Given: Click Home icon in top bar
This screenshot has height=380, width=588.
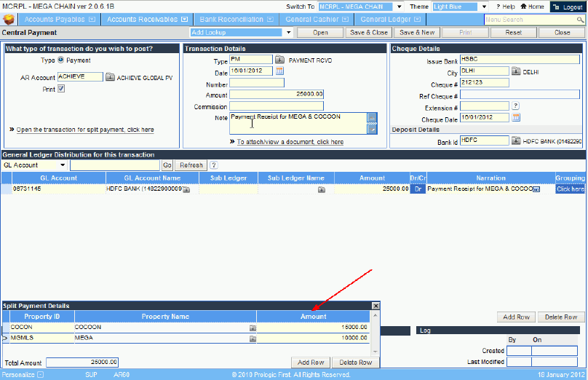Looking at the screenshot, I should click(x=532, y=7).
